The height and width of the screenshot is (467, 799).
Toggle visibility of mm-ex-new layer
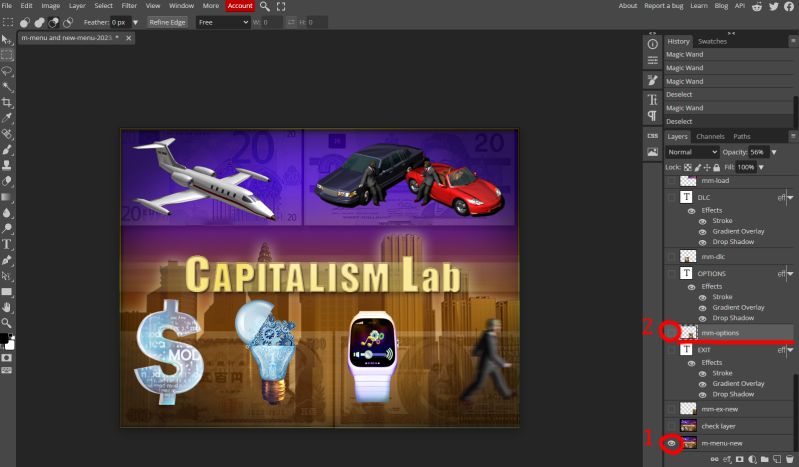point(672,409)
